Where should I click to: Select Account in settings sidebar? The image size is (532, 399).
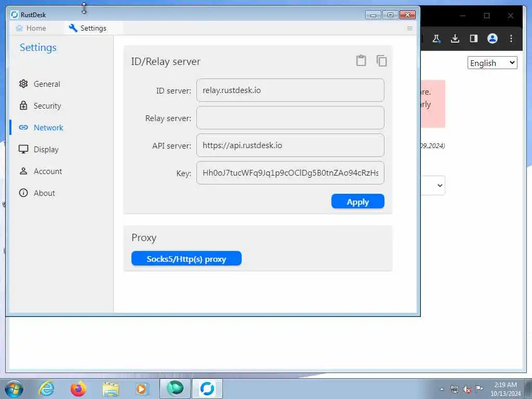[x=47, y=171]
